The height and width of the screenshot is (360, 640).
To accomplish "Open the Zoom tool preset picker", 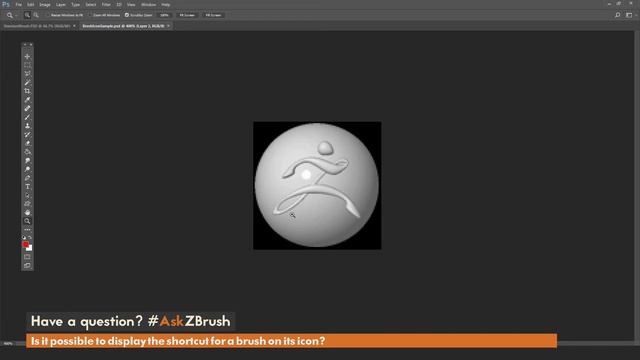I will pos(11,15).
